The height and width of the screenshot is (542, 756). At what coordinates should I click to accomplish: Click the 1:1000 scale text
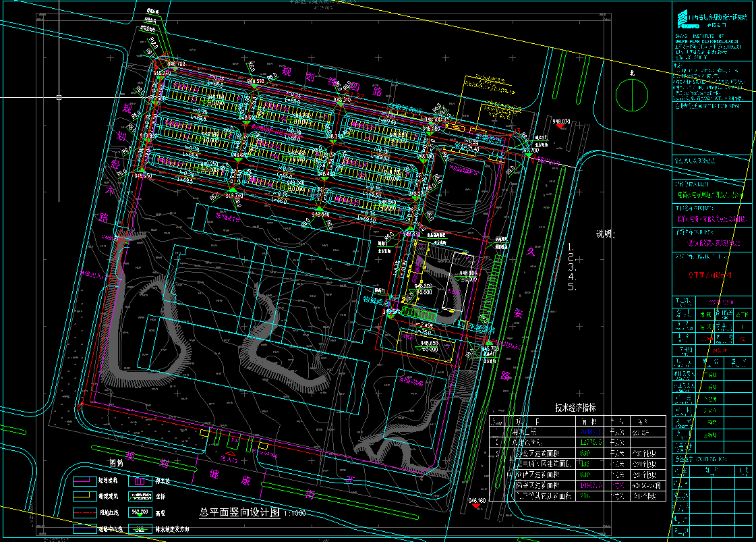click(295, 514)
